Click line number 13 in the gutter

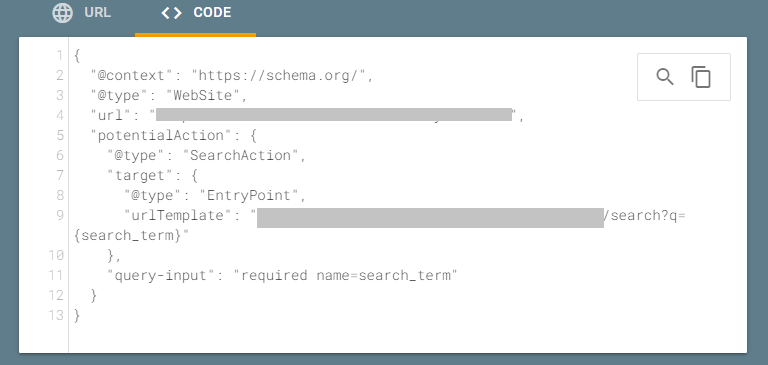(56, 315)
